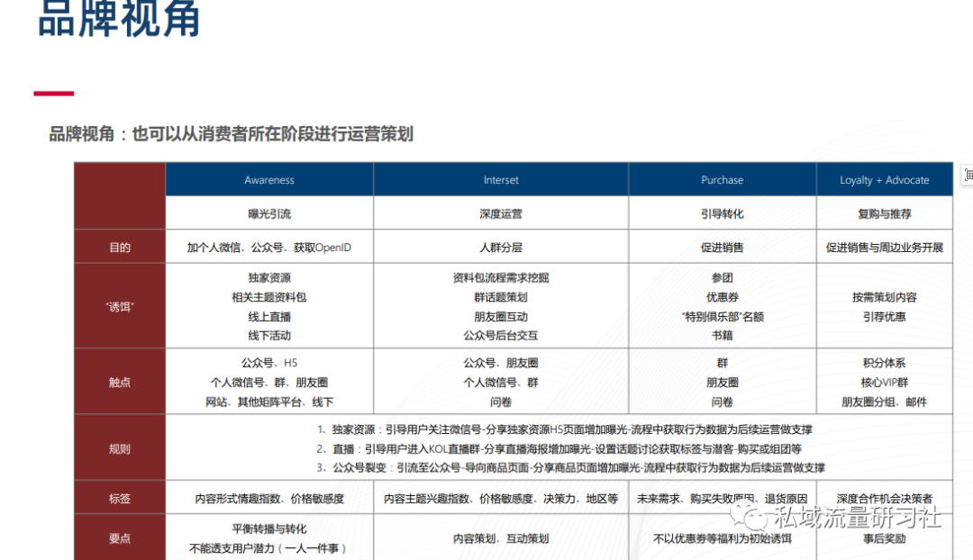This screenshot has width=973, height=560.
Task: Select the Interset column header
Action: tap(501, 180)
